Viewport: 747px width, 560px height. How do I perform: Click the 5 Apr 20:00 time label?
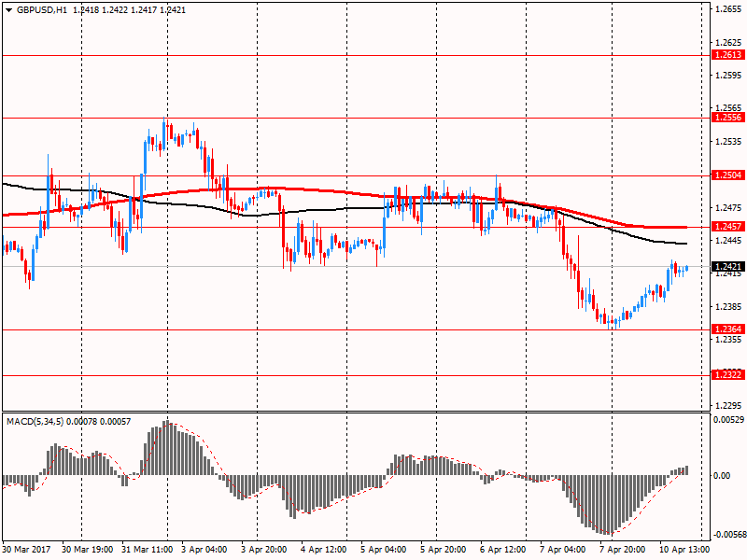(443, 550)
